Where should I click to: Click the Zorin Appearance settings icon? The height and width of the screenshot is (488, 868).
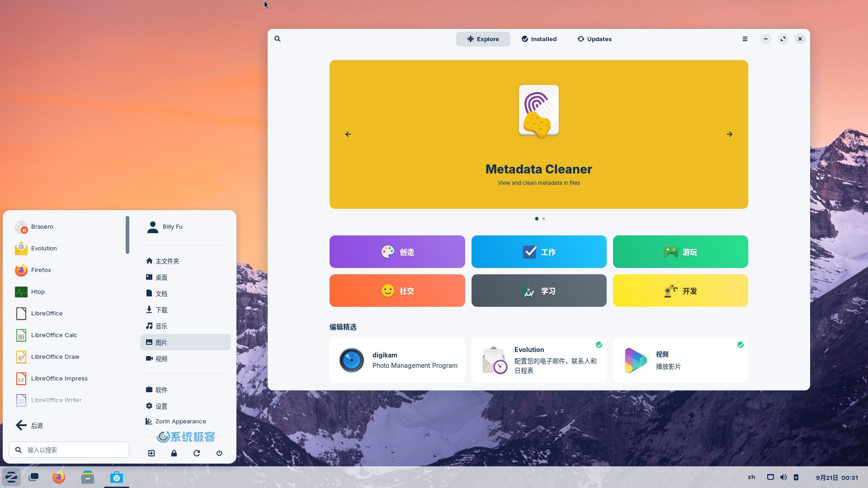tap(148, 421)
